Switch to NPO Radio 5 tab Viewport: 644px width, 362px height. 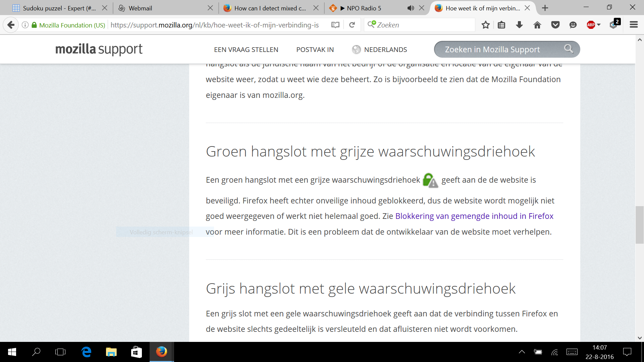pos(364,8)
